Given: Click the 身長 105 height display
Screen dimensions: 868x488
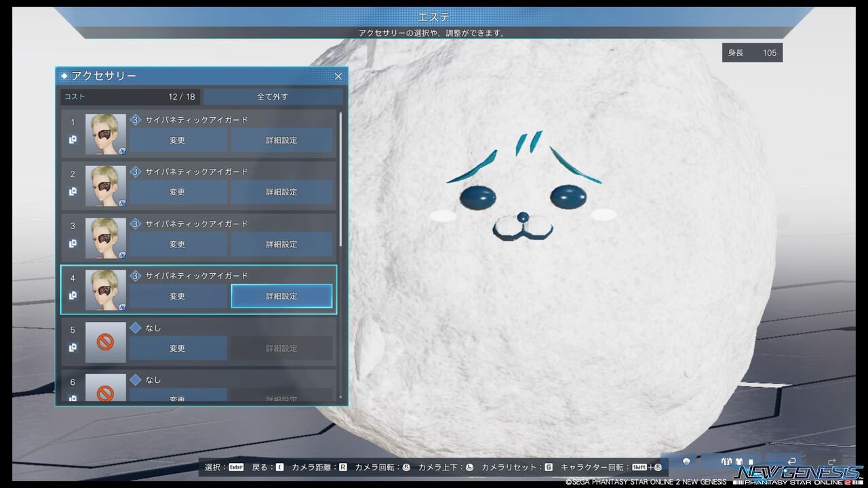Looking at the screenshot, I should 752,53.
